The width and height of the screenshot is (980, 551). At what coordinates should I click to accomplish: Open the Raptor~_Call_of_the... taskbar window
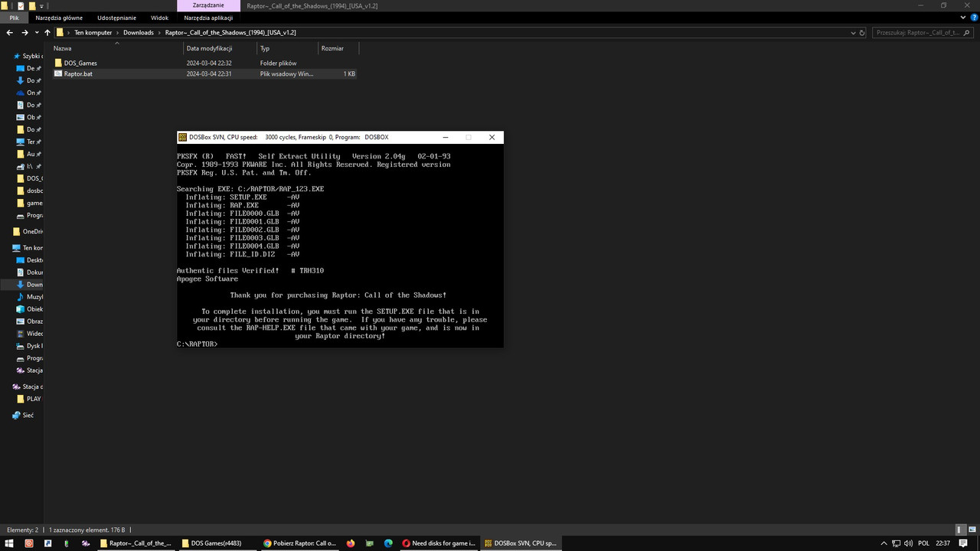click(x=135, y=543)
